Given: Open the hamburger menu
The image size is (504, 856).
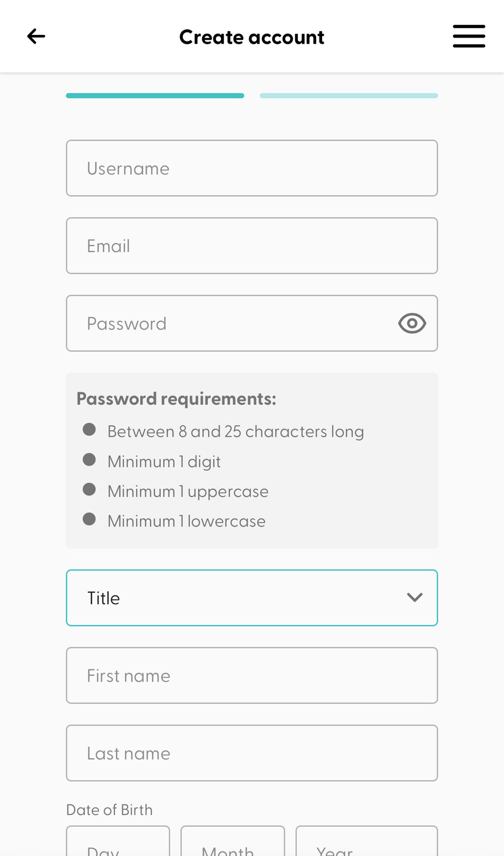Looking at the screenshot, I should (x=469, y=36).
